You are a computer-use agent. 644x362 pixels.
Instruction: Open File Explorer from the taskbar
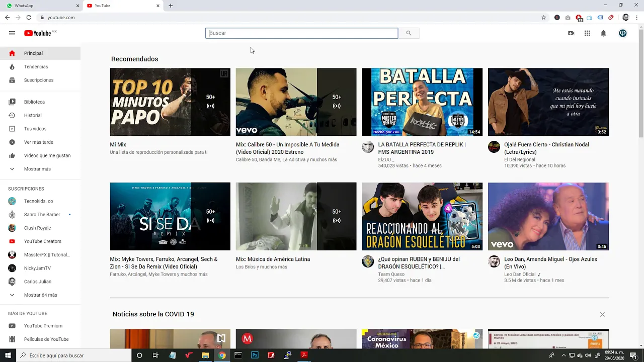205,355
